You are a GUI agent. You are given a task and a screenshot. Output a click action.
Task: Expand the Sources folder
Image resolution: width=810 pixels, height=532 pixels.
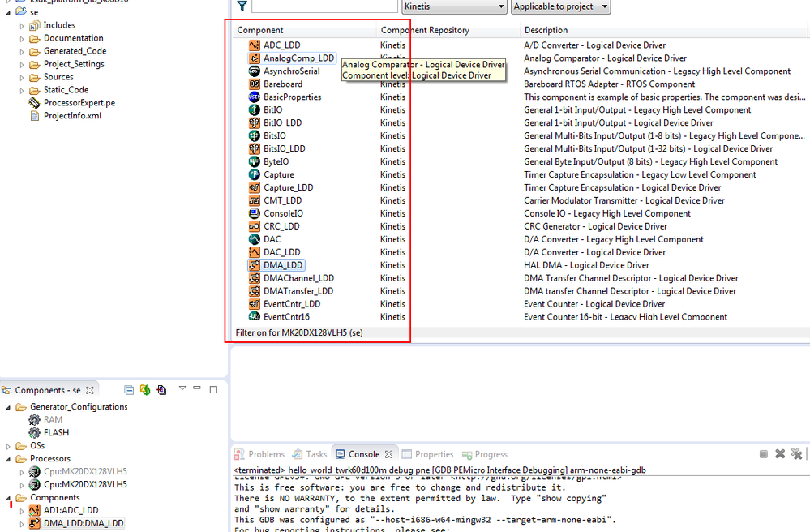tap(22, 78)
